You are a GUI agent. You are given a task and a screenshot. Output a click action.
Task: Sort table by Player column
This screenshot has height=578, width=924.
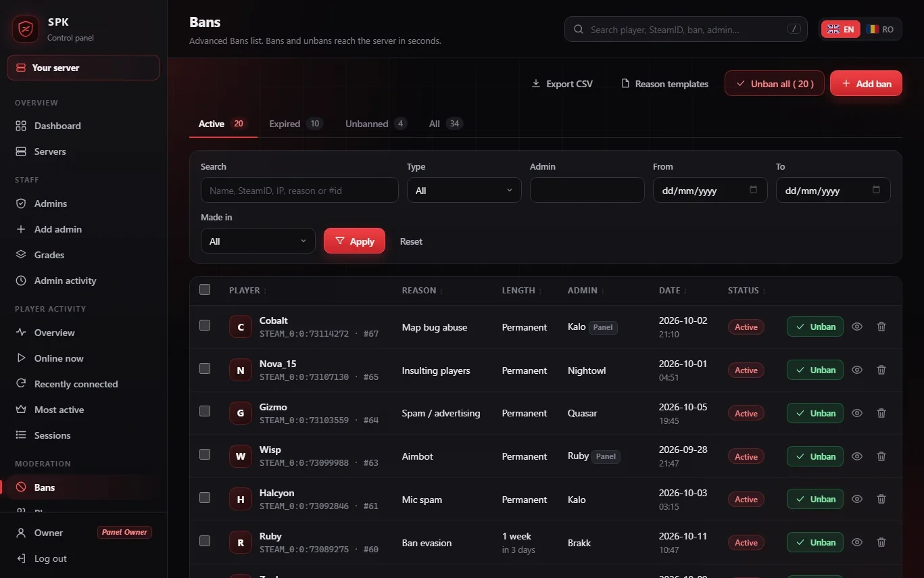tap(248, 291)
